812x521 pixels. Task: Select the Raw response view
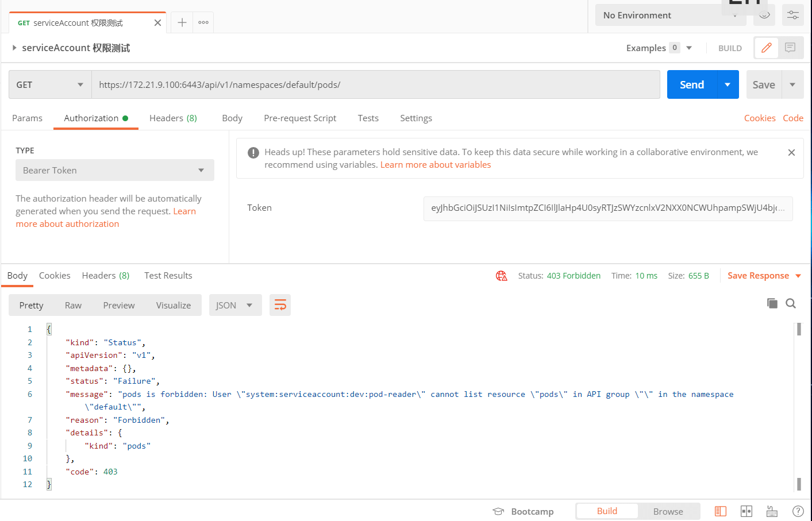[73, 305]
